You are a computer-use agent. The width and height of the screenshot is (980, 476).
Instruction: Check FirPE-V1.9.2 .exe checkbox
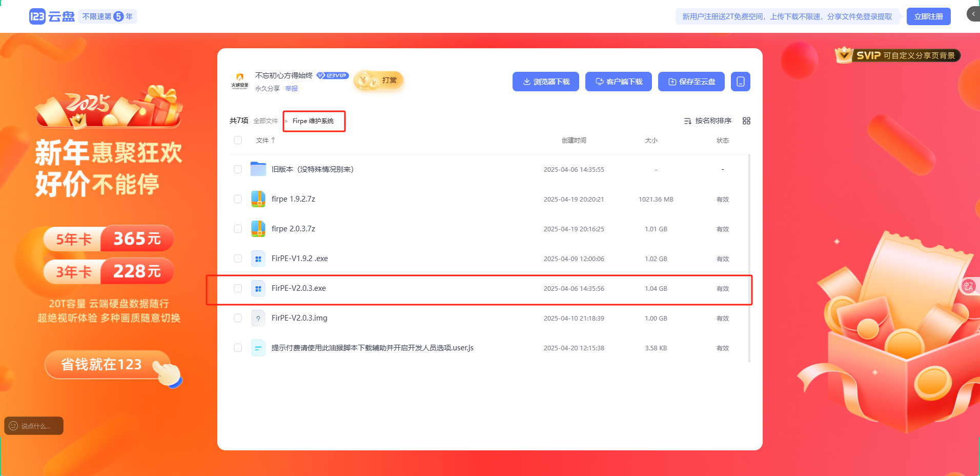238,259
